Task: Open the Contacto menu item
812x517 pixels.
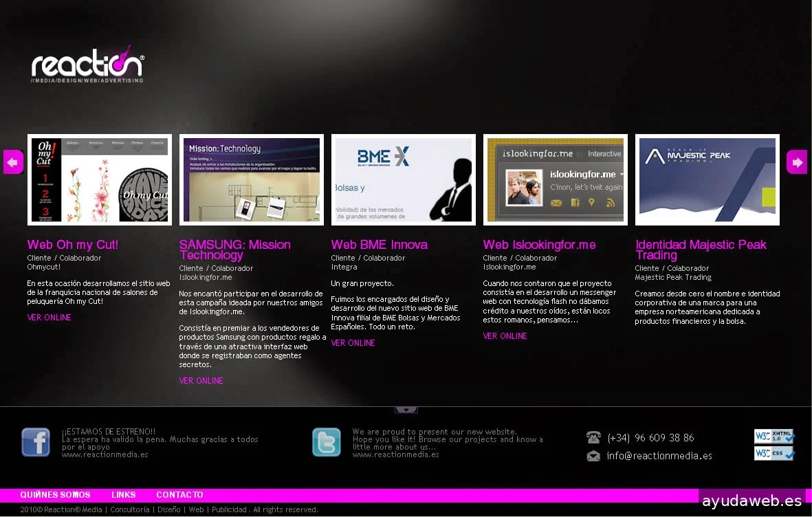Action: click(x=179, y=495)
